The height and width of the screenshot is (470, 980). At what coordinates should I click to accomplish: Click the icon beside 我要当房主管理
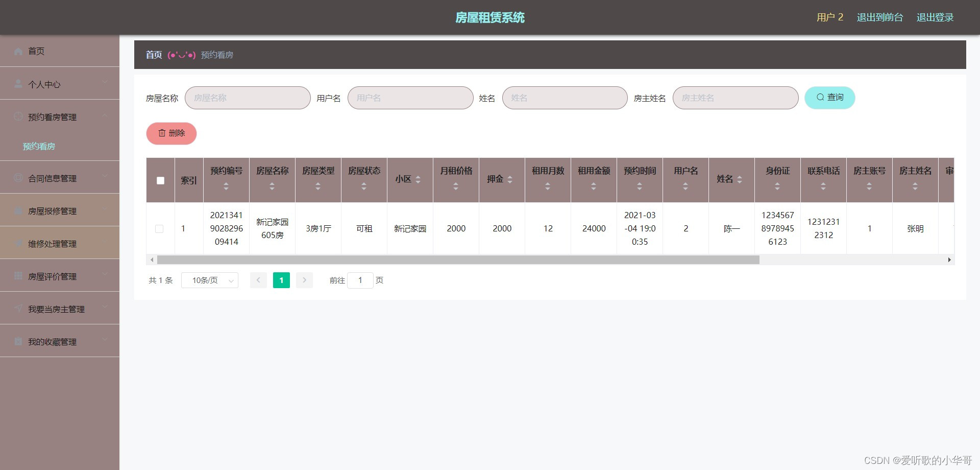pos(18,309)
